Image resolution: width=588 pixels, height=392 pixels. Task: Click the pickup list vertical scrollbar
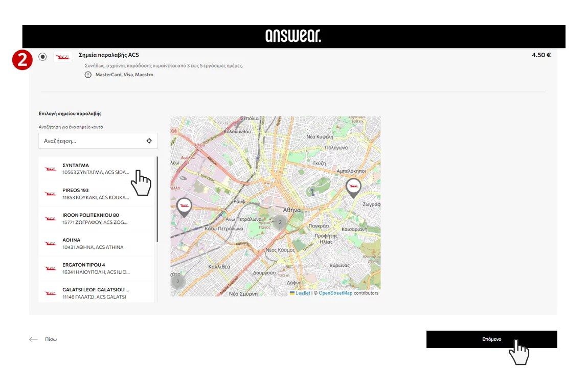pos(157,199)
